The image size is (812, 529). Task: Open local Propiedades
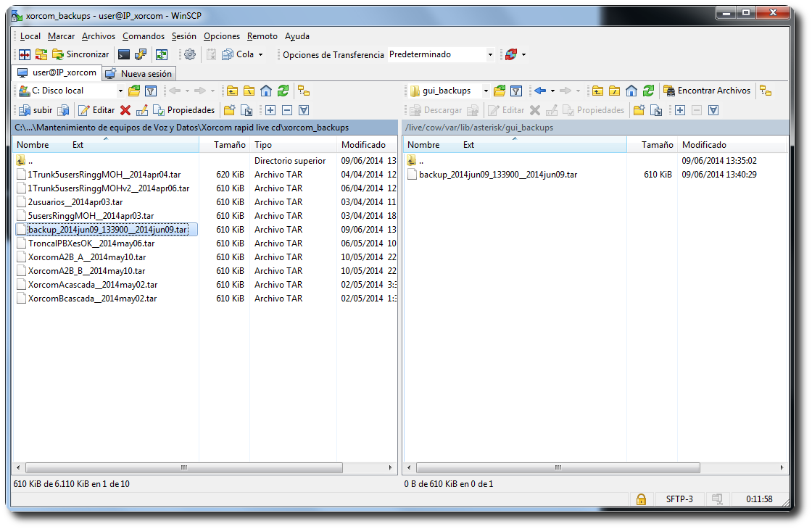point(184,110)
